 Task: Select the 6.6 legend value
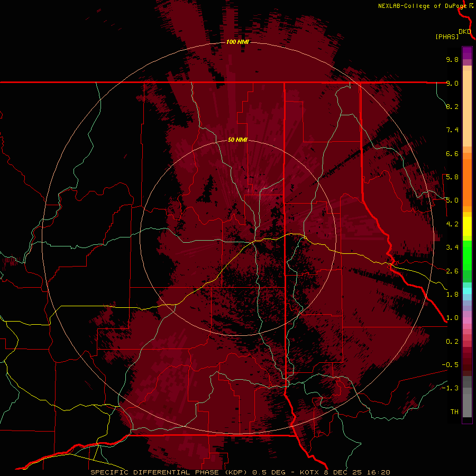(x=452, y=153)
